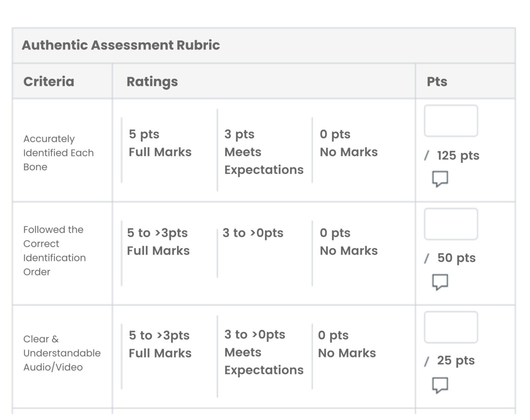
Task: Click the score field out of 125 pts
Action: click(x=451, y=120)
